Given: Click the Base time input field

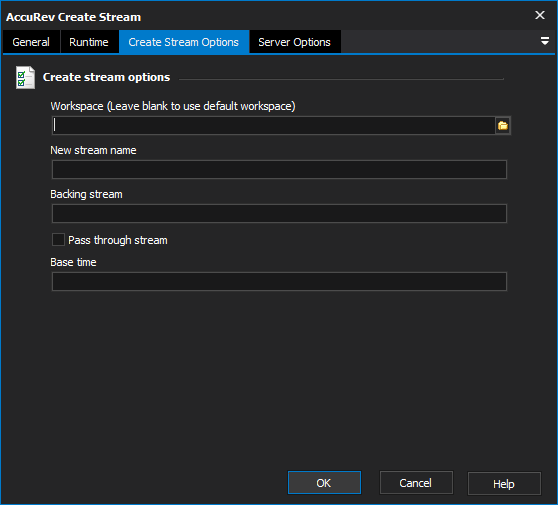Looking at the screenshot, I should (x=279, y=282).
